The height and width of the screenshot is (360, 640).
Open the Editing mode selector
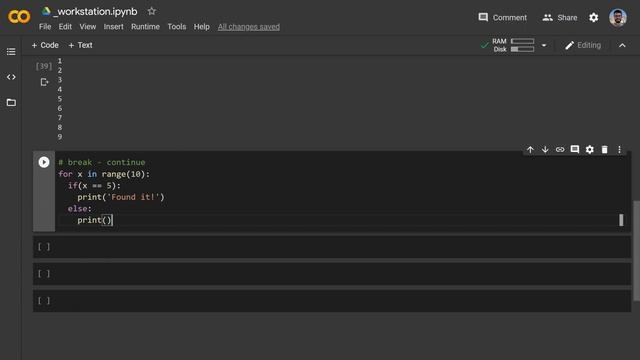click(583, 45)
